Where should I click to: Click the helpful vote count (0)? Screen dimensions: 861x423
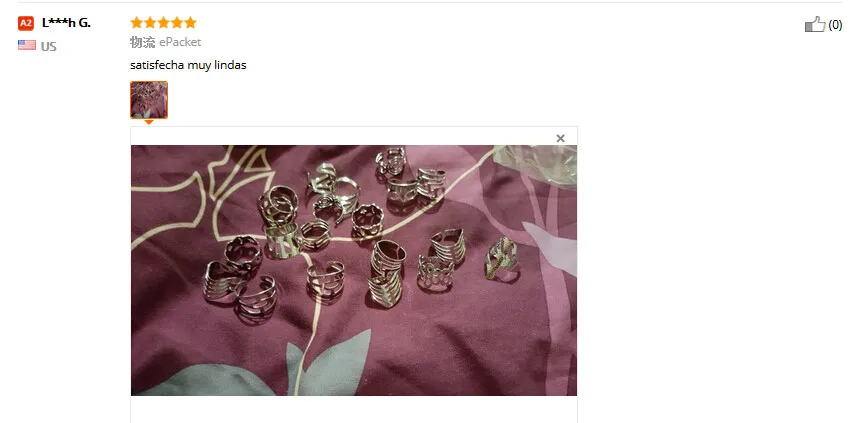(835, 25)
